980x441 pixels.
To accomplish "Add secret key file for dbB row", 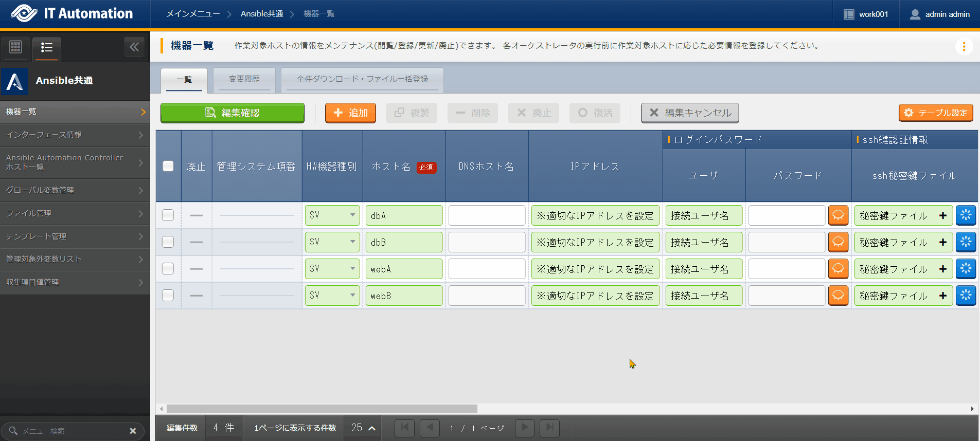I will coord(942,242).
